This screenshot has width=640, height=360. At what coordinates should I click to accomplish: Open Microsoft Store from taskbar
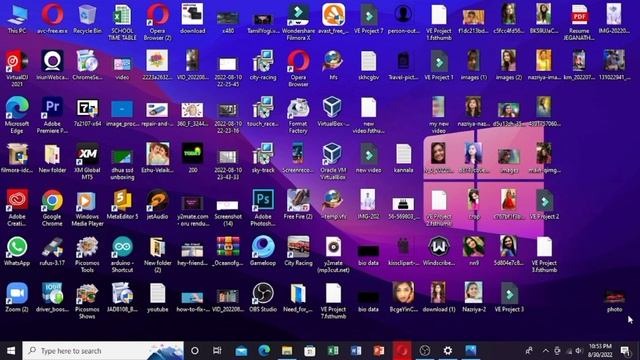pos(309,351)
